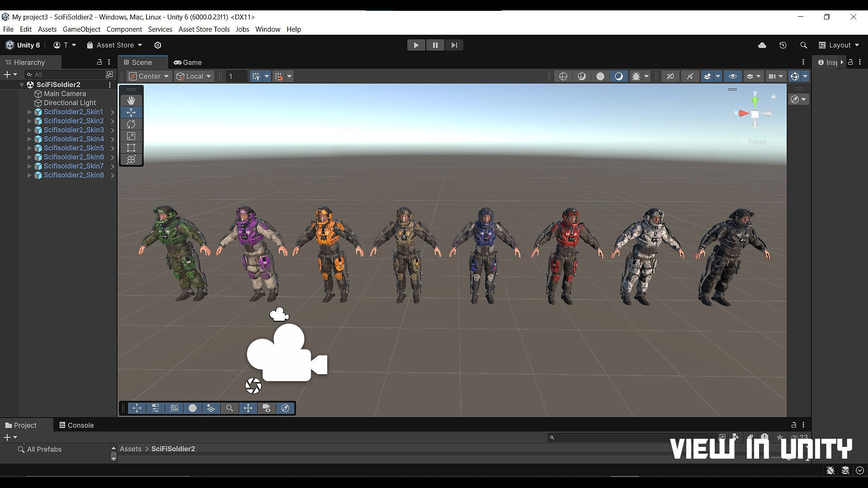Click the status bar debug bug icon
This screenshot has height=488, width=868.
(x=830, y=471)
